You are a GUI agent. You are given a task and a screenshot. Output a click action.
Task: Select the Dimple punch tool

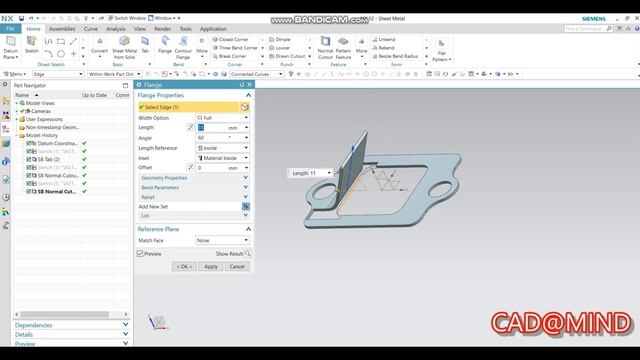(280, 40)
